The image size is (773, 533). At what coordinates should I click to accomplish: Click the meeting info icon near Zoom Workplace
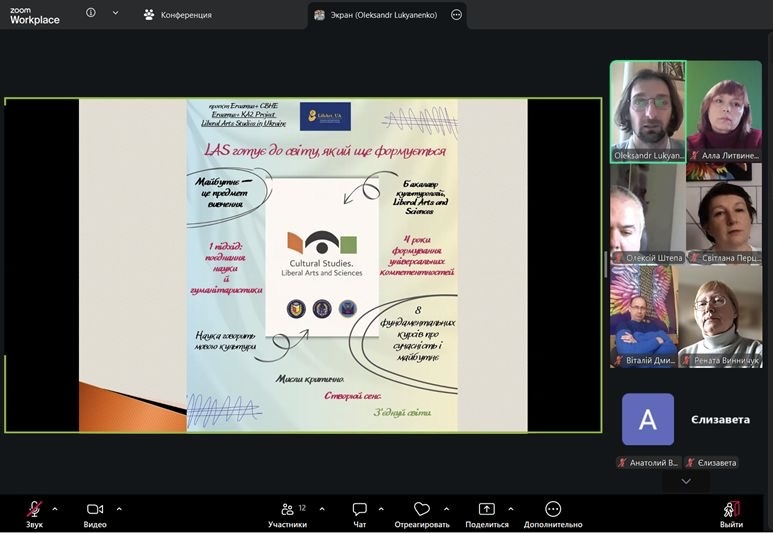pos(91,13)
